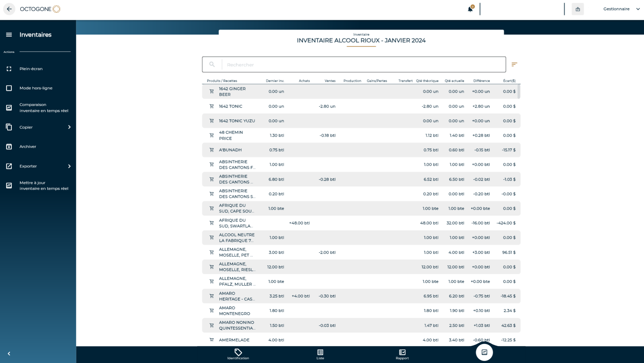
Task: Click cart icon for ALLEMAGNE, MOSELLE, PET
Action: (x=212, y=252)
